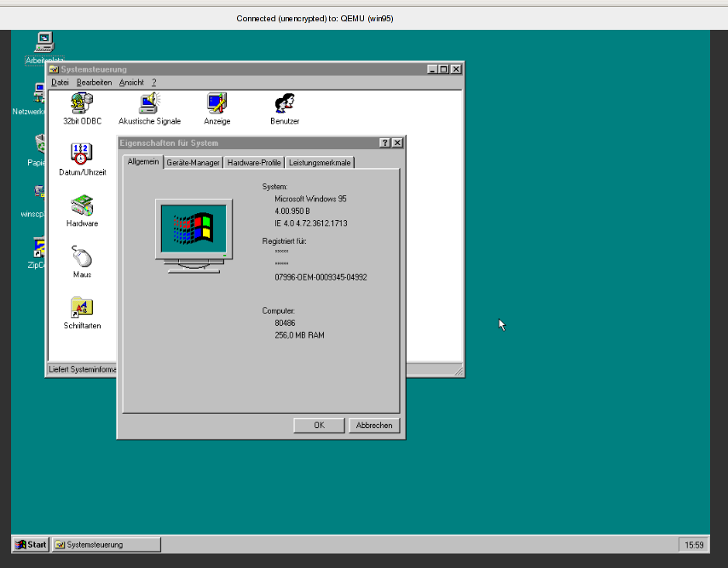Click the IE 4.0 4.72.3612.1713 version text

pos(311,223)
